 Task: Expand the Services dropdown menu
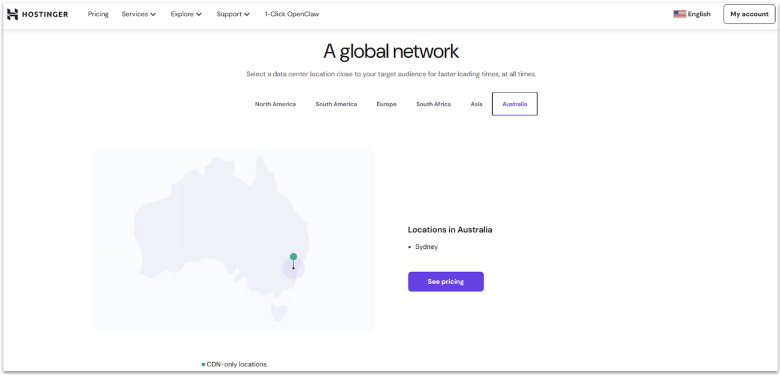[x=139, y=14]
